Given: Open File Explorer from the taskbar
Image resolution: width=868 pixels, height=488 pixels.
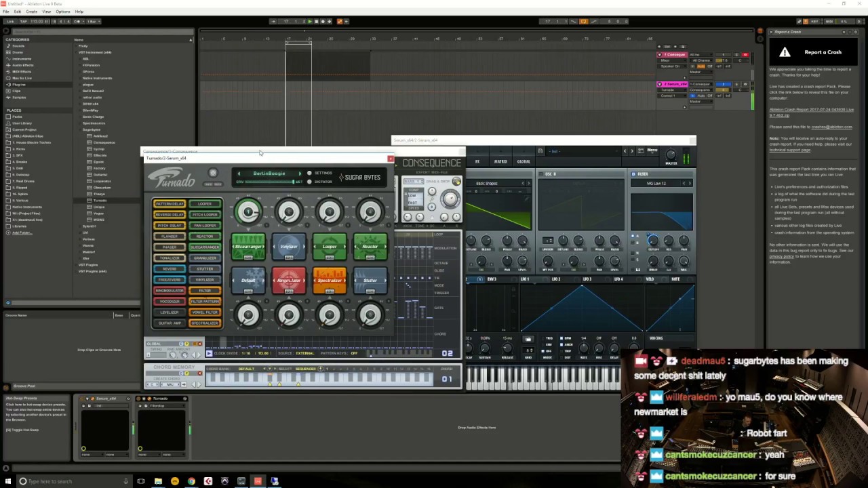Looking at the screenshot, I should 158,481.
